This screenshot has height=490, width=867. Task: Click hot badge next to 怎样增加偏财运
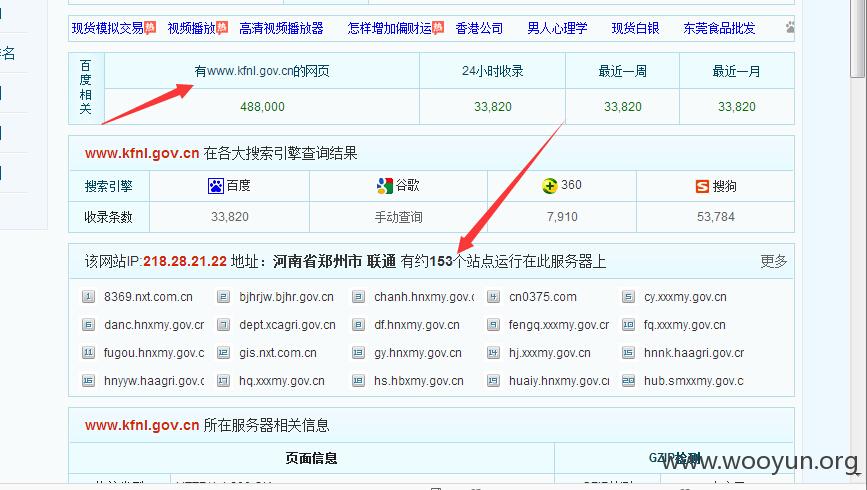(438, 28)
